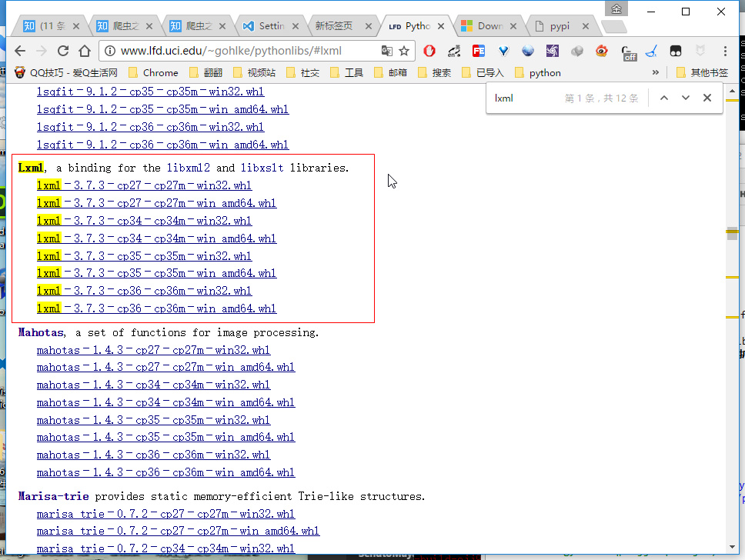Image resolution: width=745 pixels, height=560 pixels.
Task: Open the red Opera-style extension icon
Action: click(429, 51)
